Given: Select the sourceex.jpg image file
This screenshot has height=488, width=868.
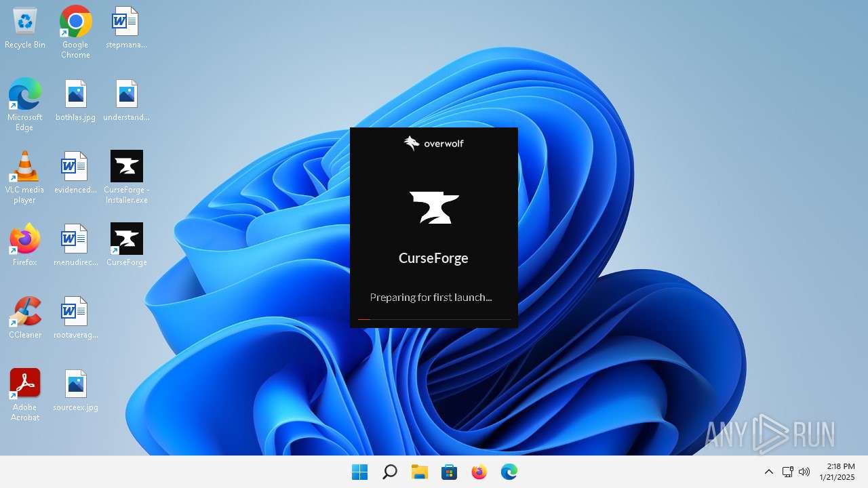Looking at the screenshot, I should tap(75, 390).
